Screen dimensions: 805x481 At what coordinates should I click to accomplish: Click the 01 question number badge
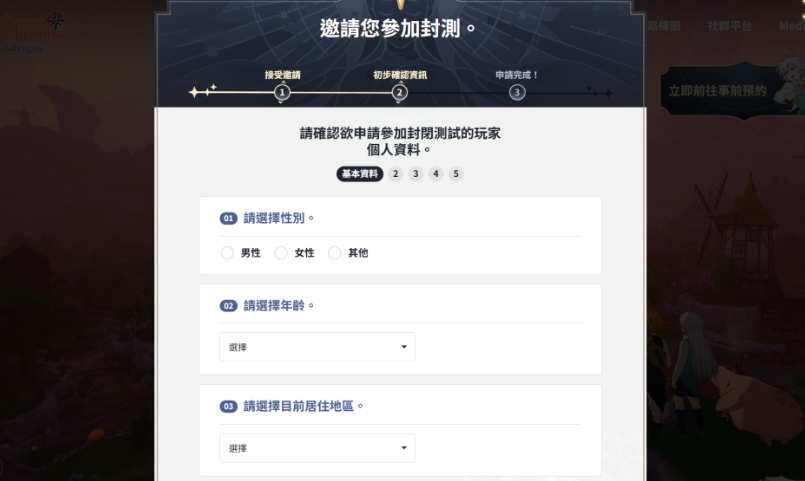click(228, 218)
